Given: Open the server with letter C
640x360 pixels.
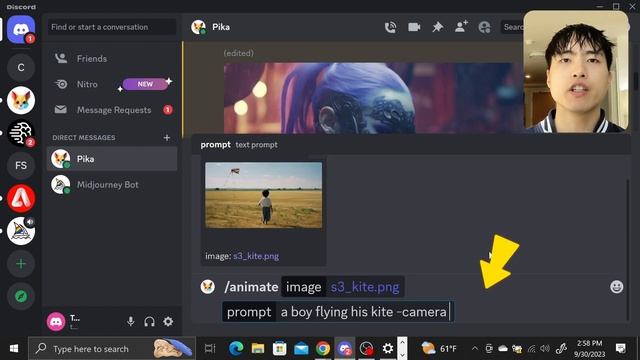Looking at the screenshot, I should 21,67.
